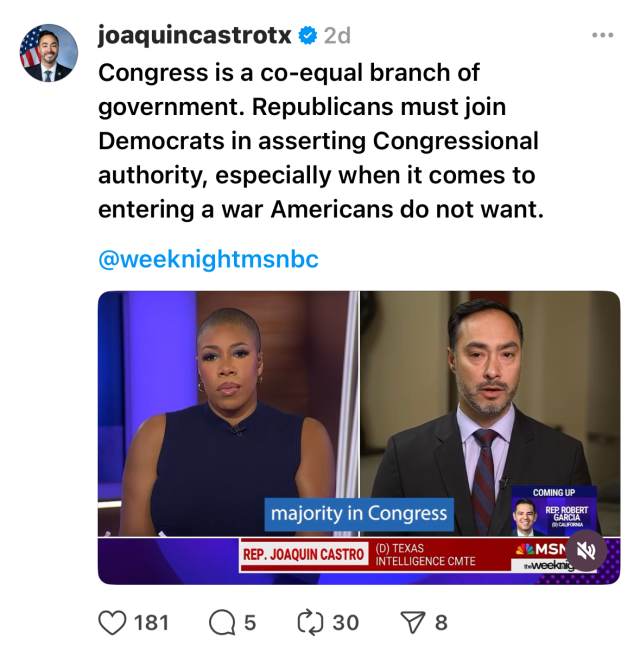View the 181 likes count
The image size is (640, 658).
point(151,622)
